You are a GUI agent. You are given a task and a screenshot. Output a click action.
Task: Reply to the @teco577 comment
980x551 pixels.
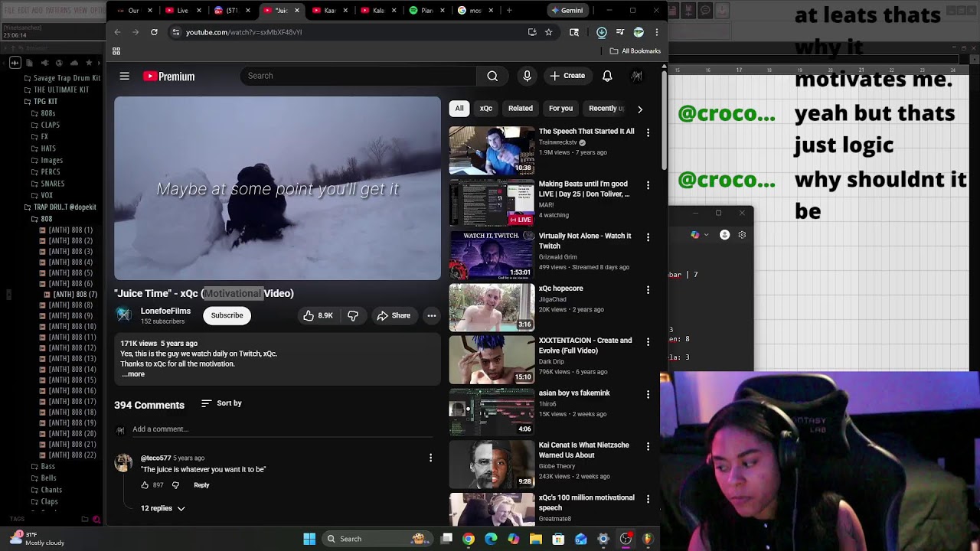click(201, 485)
